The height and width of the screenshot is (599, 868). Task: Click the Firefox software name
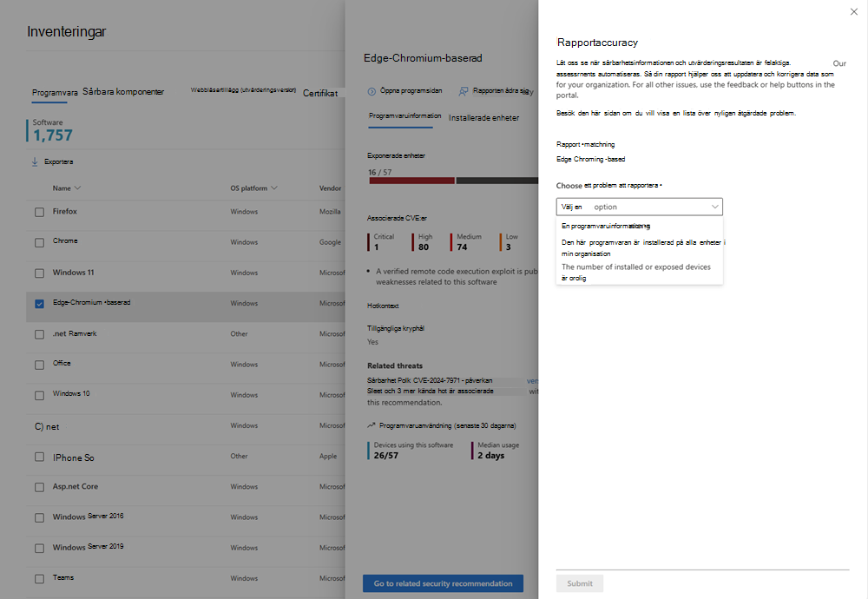pyautogui.click(x=65, y=211)
